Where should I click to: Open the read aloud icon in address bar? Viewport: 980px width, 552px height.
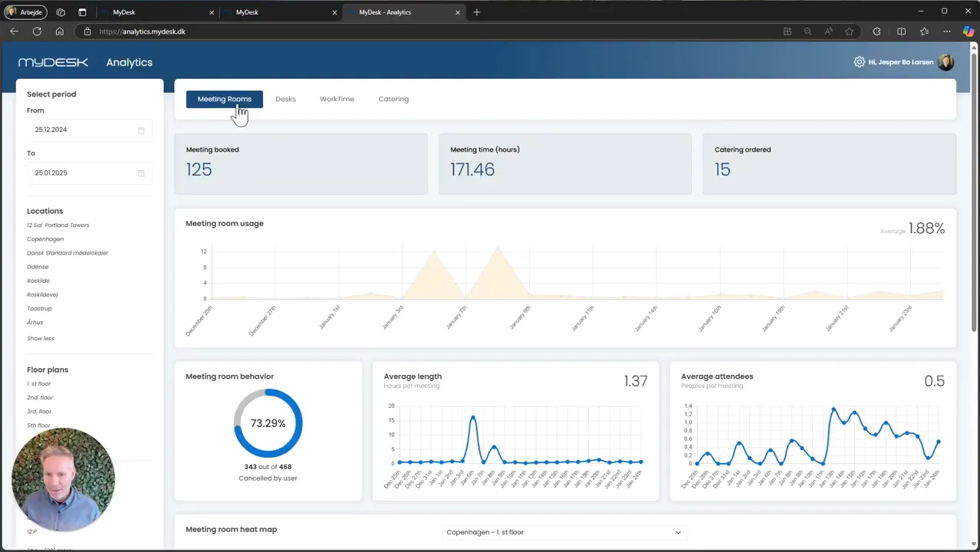(x=828, y=31)
